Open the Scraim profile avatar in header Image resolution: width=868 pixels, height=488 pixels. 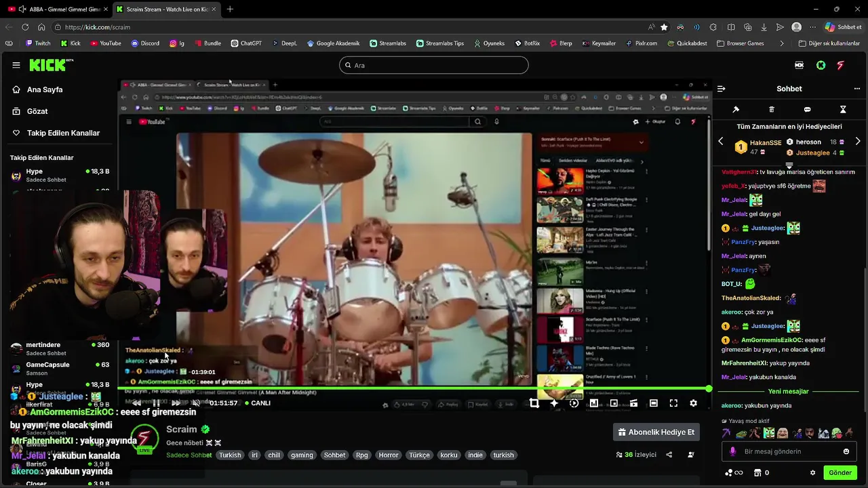point(841,65)
